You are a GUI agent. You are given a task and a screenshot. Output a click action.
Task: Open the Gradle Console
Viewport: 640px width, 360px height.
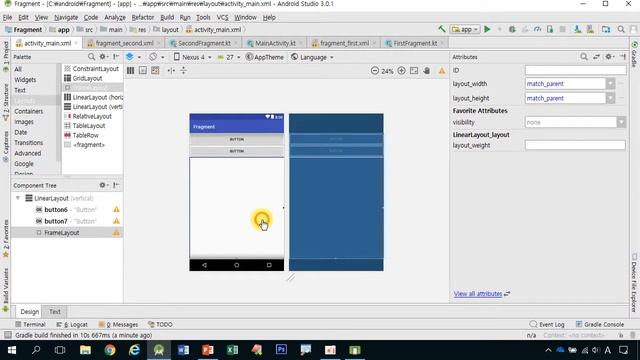(600, 324)
